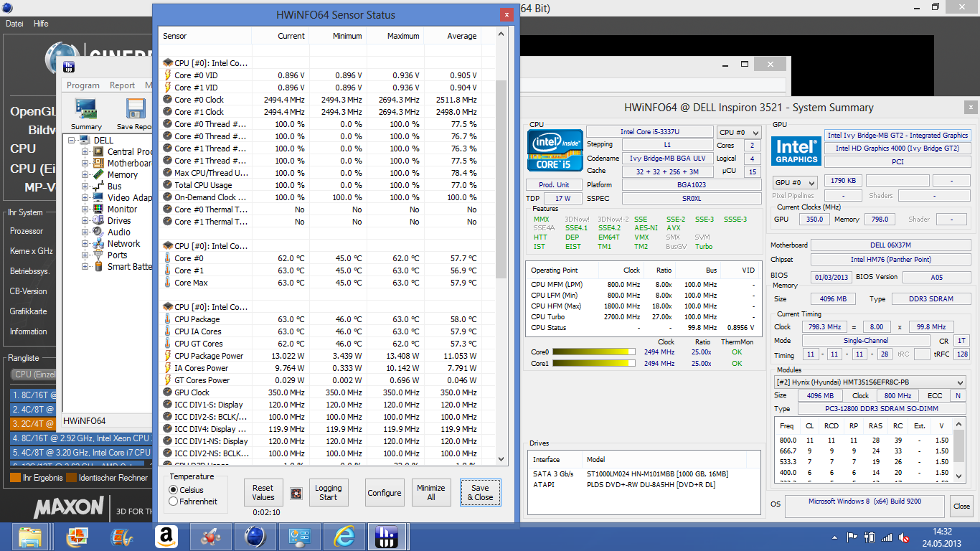The width and height of the screenshot is (980, 551).
Task: Open the film reel media app on taskbar
Action: click(121, 537)
